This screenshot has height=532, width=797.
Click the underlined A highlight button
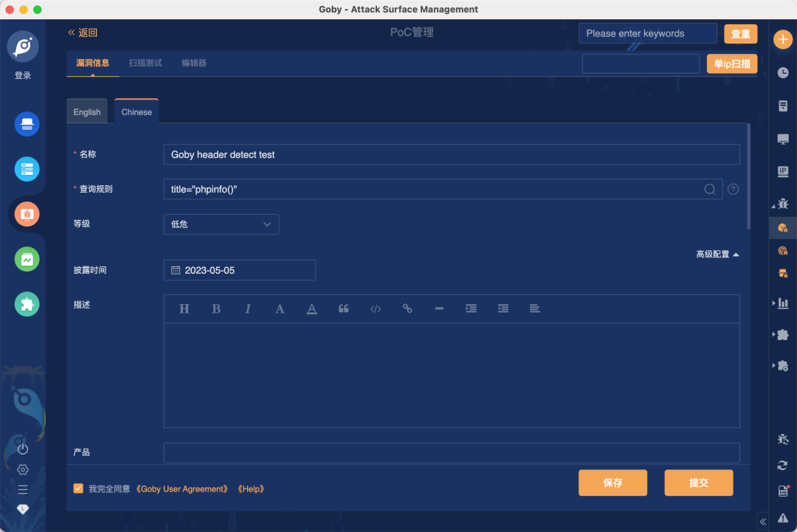[x=311, y=309]
